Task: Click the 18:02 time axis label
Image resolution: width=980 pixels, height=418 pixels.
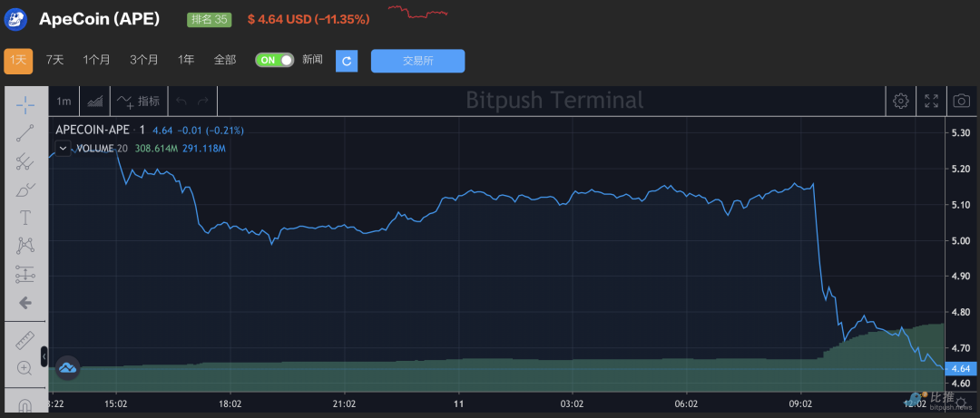Action: pos(230,404)
